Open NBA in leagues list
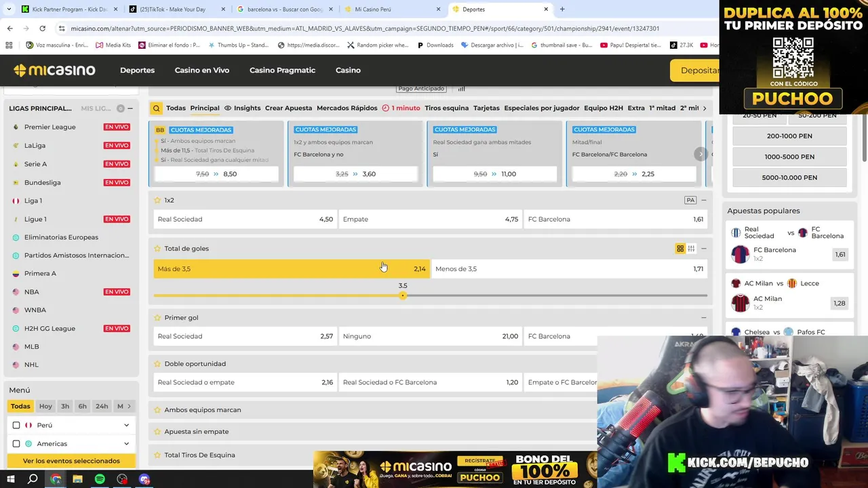 31,291
